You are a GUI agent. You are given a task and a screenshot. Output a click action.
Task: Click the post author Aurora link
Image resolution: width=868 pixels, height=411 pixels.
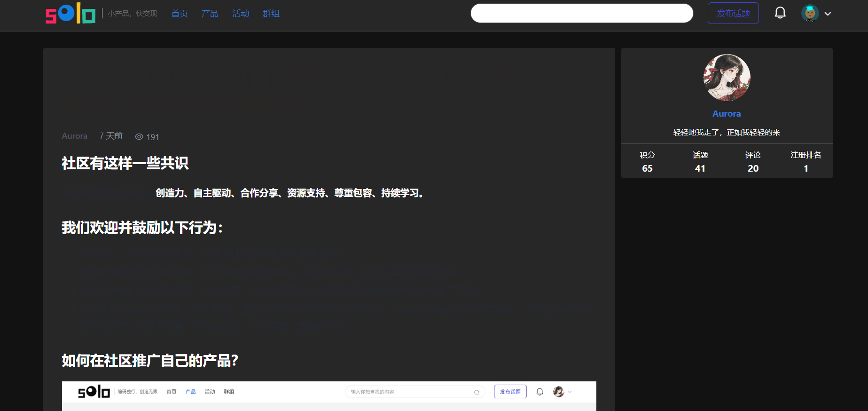[x=75, y=136]
